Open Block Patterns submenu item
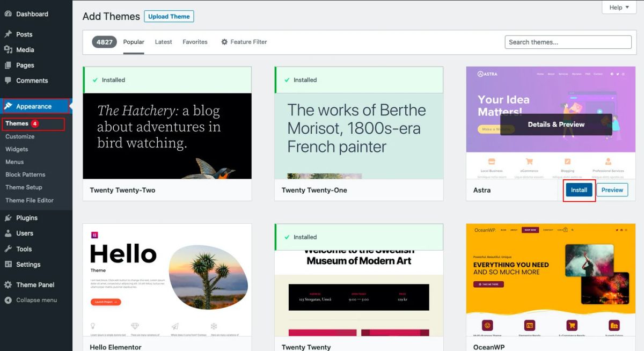Viewport: 644px width, 351px height. (25, 174)
